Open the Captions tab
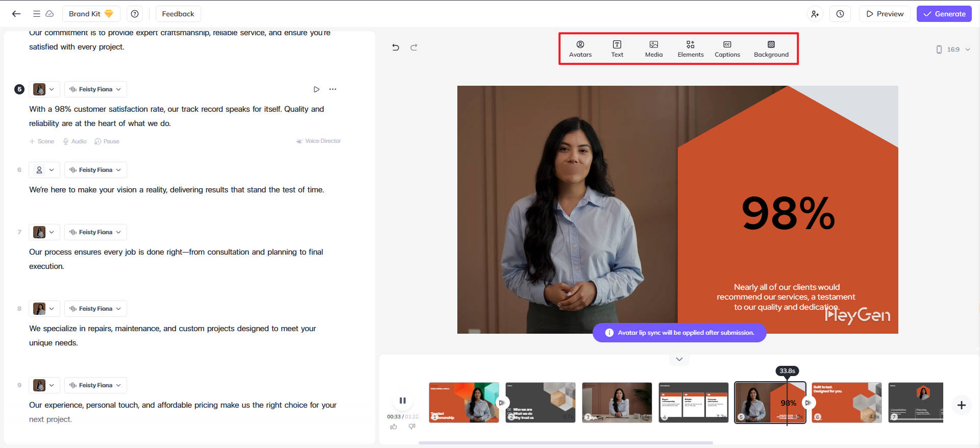980x448 pixels. click(727, 49)
